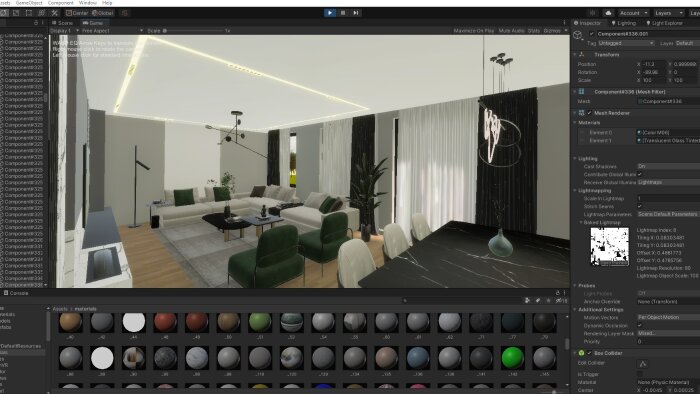Select the bright green material sphere
This screenshot has height=394, width=700.
coord(512,358)
